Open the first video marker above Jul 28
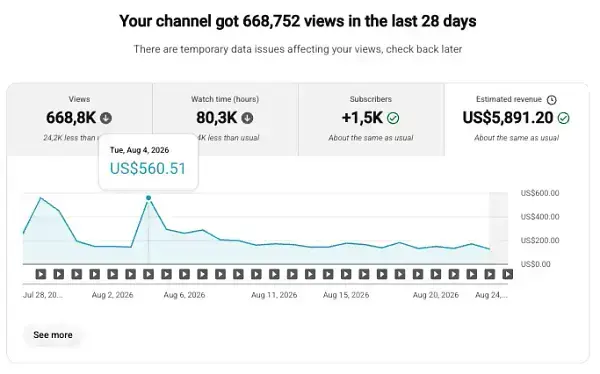 (41, 274)
